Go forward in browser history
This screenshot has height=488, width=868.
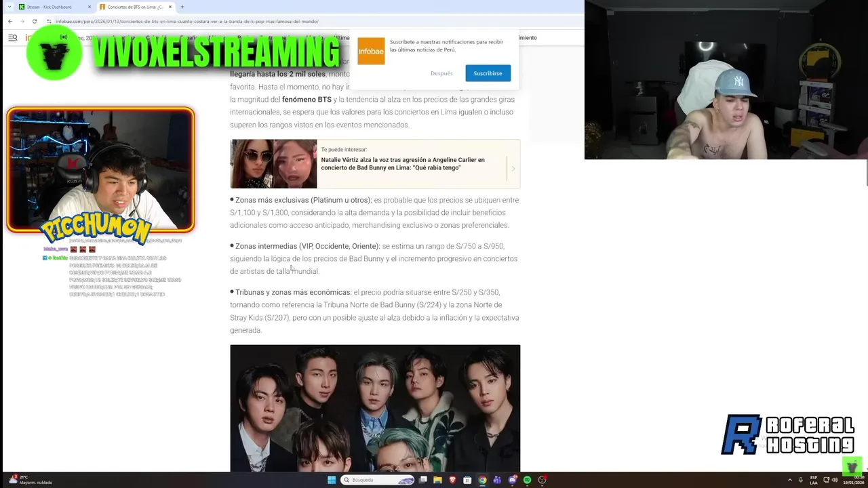pos(22,21)
